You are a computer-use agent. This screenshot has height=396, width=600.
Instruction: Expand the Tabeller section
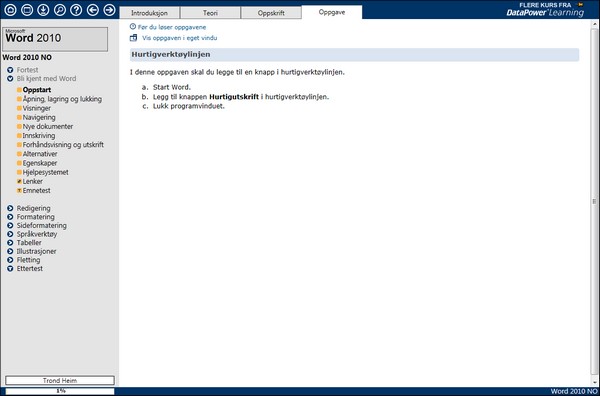coord(10,243)
